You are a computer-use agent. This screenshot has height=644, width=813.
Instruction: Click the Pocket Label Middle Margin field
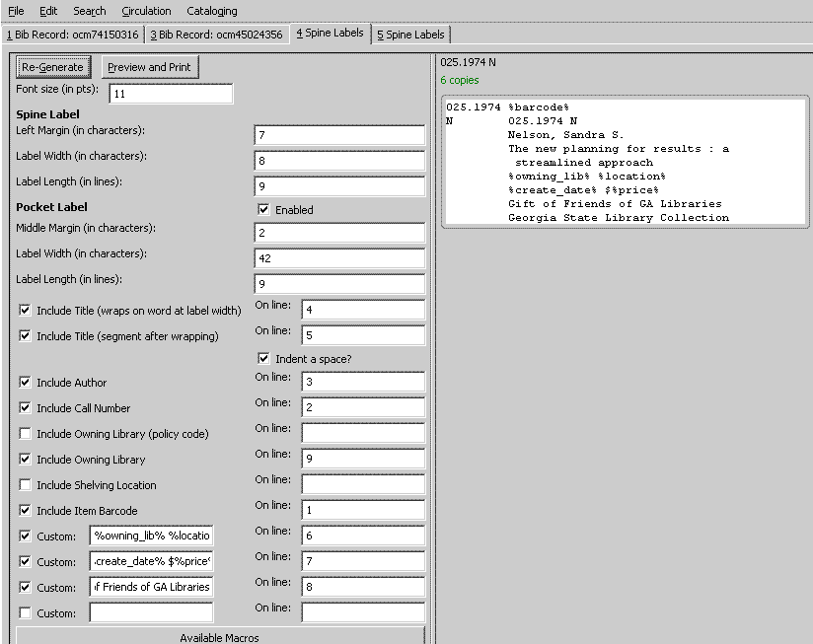pyautogui.click(x=338, y=233)
